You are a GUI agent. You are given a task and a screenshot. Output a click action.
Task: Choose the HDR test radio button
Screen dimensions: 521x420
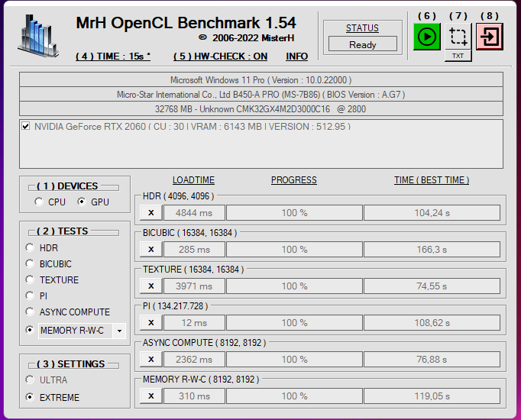(x=30, y=247)
